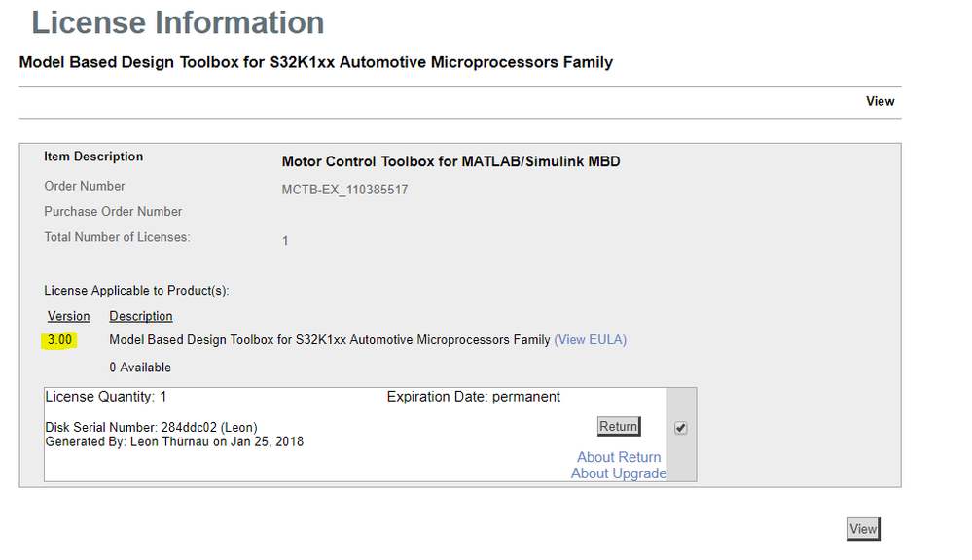This screenshot has height=560, width=972.
Task: Click the License Information page heading
Action: coord(178,22)
